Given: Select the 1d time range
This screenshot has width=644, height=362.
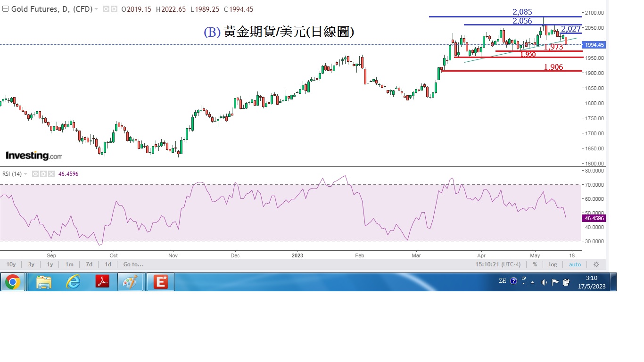Looking at the screenshot, I should (108, 264).
